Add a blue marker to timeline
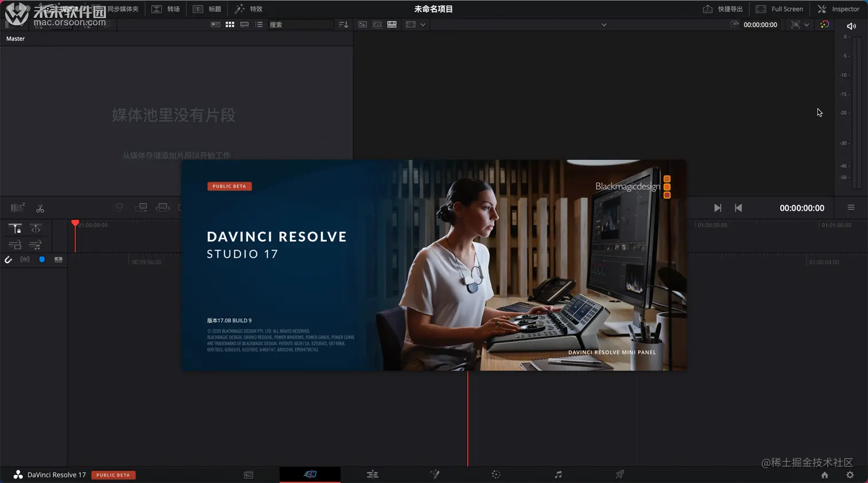 (42, 260)
